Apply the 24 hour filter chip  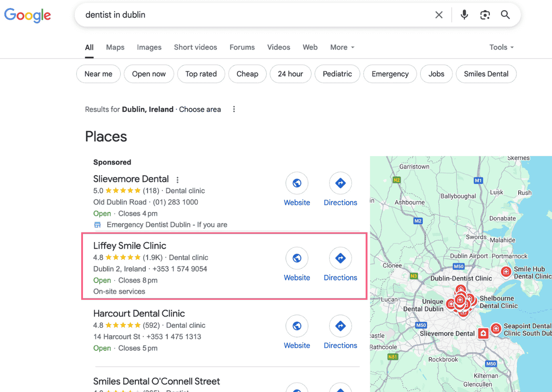tap(290, 74)
